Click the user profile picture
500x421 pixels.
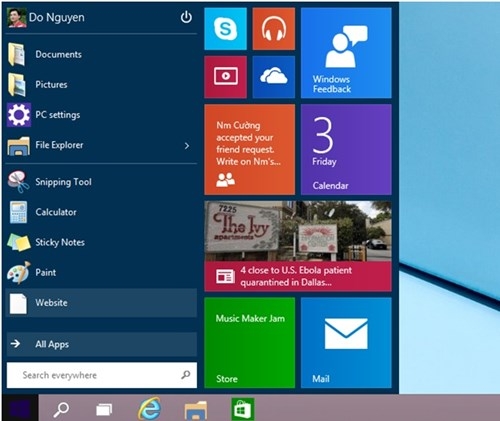16,18
